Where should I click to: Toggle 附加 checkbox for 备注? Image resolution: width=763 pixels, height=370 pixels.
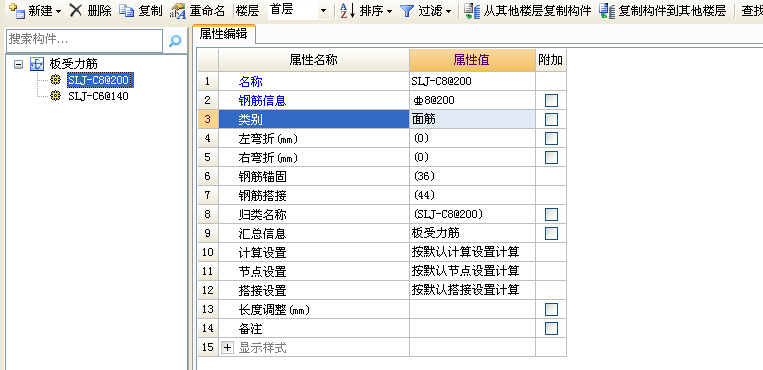[551, 329]
